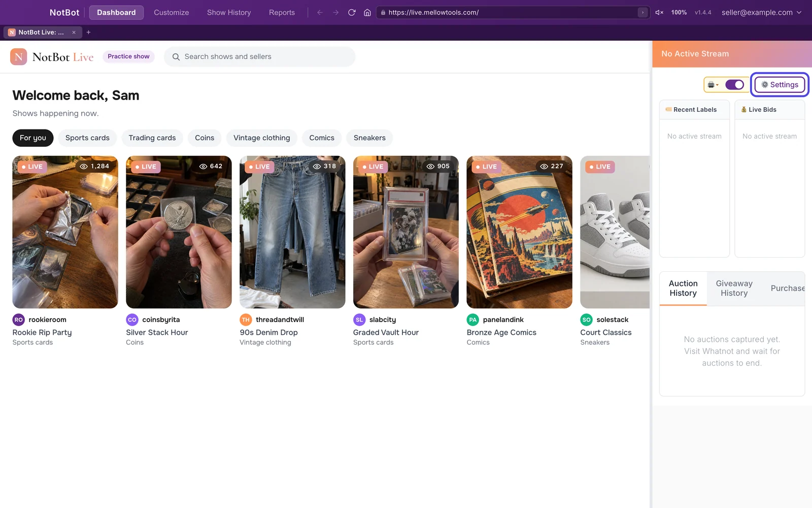Open the printer dropdown arrow
Image resolution: width=812 pixels, height=508 pixels.
tap(713, 85)
